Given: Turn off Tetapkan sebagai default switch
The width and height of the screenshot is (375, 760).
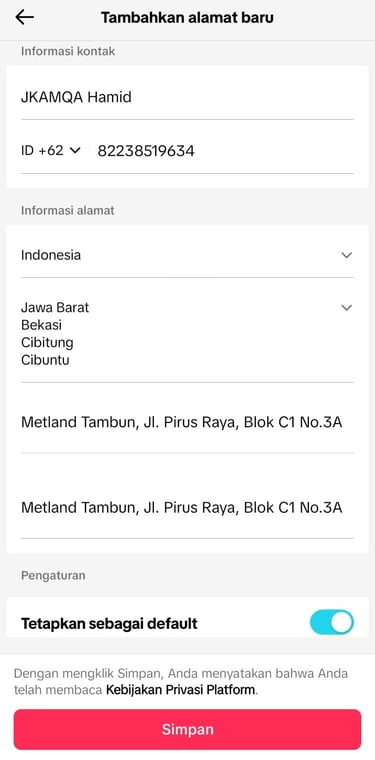Looking at the screenshot, I should point(332,622).
